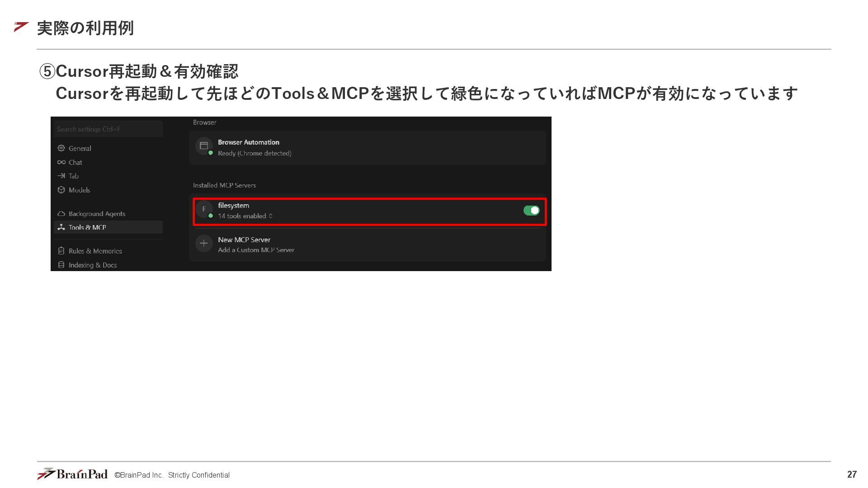Toggle the filesystem MCP server switch
The height and width of the screenshot is (488, 868).
point(531,211)
